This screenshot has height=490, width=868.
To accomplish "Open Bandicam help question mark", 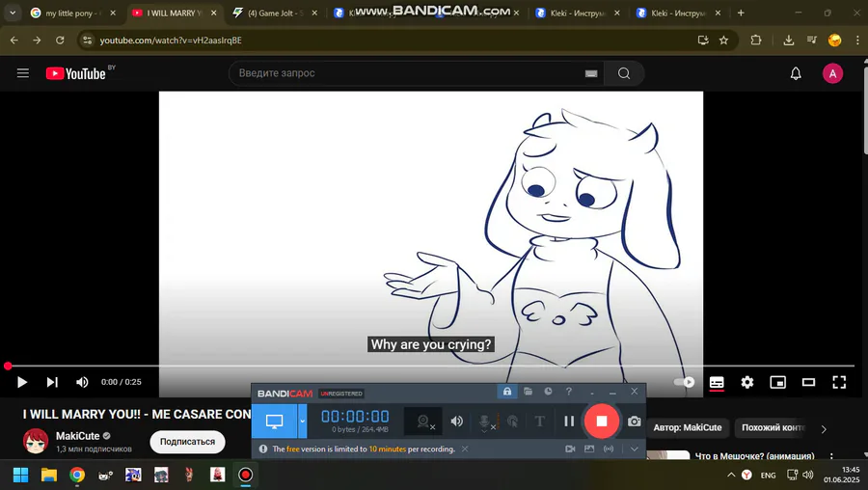I will coord(568,392).
